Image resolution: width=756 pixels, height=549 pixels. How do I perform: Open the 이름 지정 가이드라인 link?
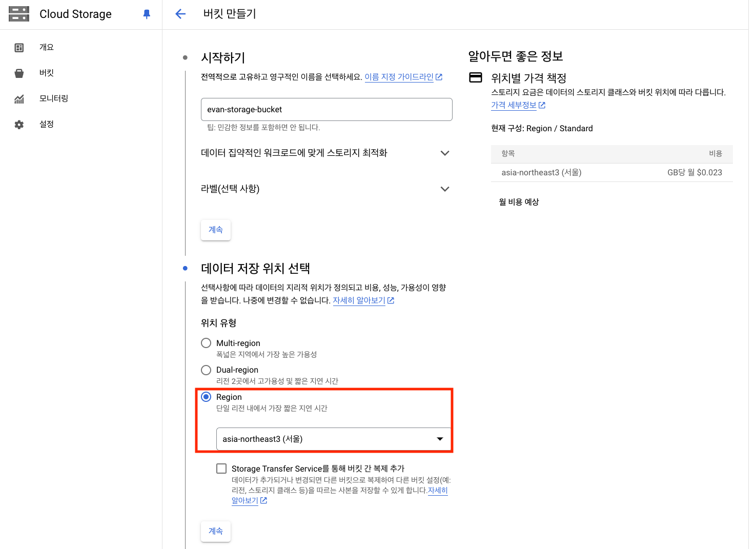(x=399, y=77)
